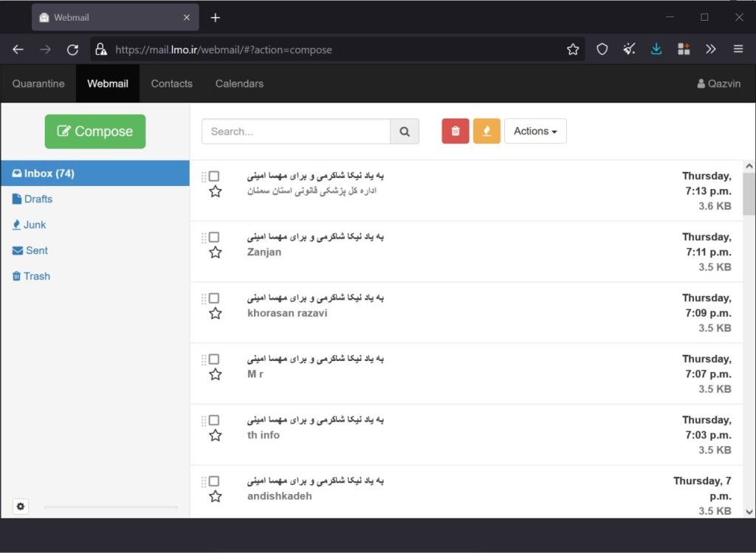Click the Search input field
This screenshot has width=756, height=553.
click(295, 131)
